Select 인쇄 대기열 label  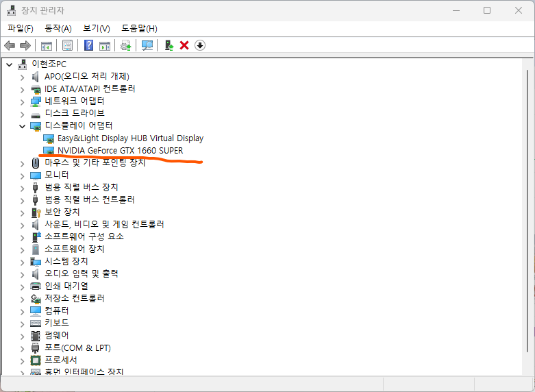click(x=66, y=286)
